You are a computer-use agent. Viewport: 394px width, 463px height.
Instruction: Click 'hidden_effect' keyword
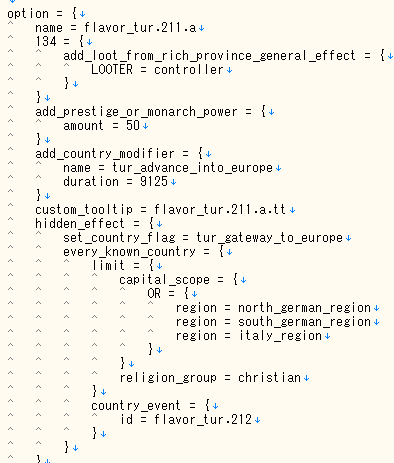coord(80,224)
